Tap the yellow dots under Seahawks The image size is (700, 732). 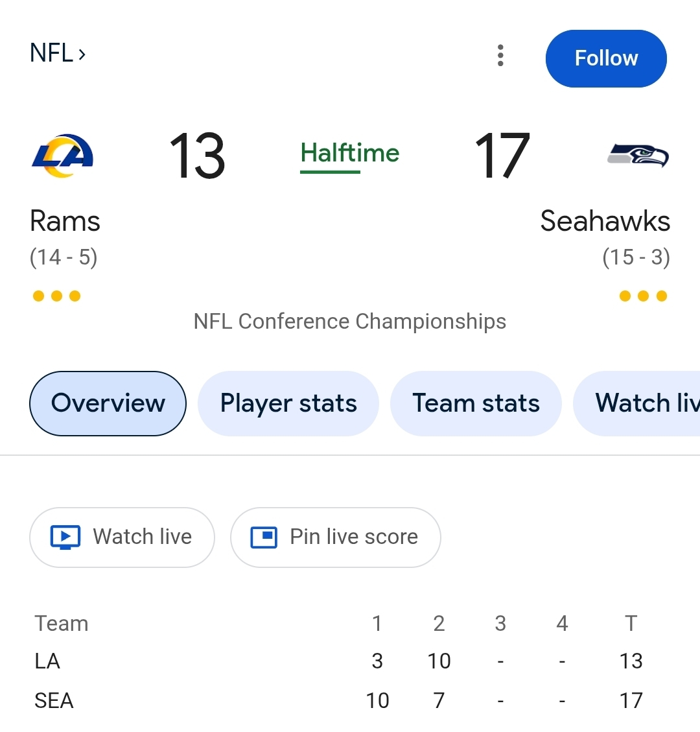(643, 296)
